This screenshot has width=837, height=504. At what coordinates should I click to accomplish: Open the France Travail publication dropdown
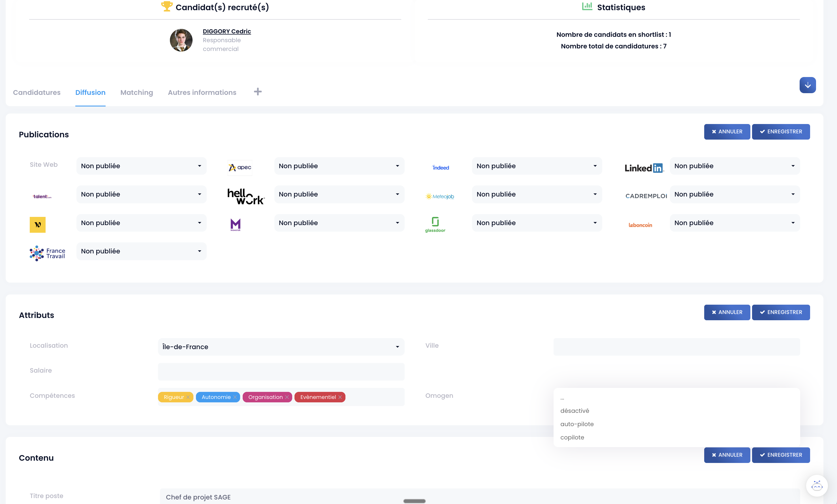(x=141, y=251)
